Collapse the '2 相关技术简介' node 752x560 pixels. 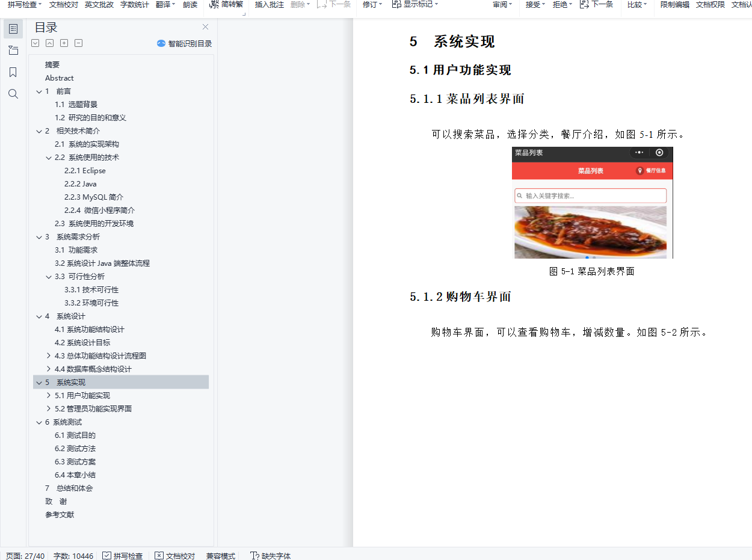pos(39,131)
